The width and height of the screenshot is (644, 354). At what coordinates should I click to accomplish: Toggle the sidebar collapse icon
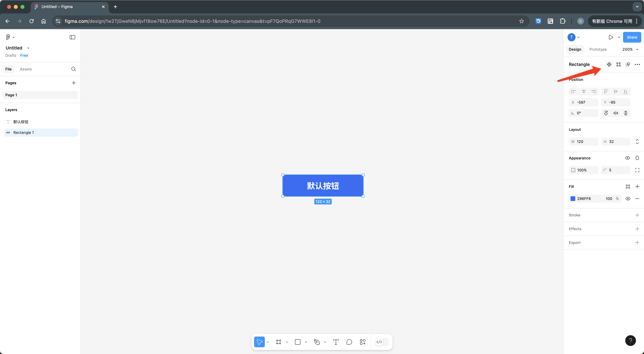pos(72,37)
